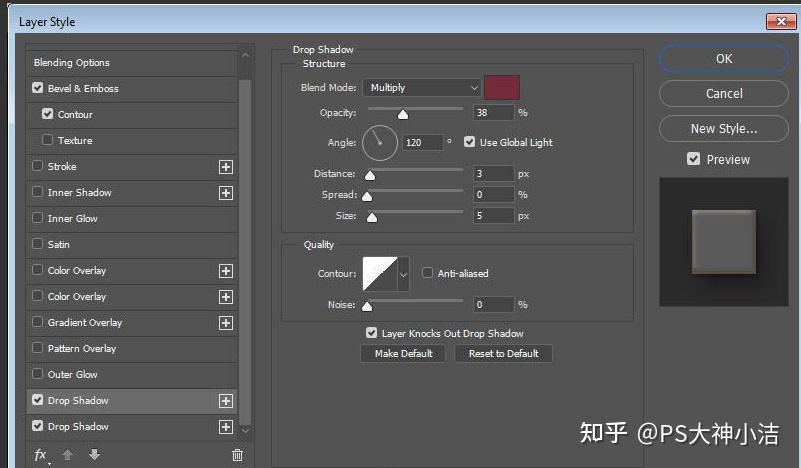This screenshot has width=801, height=468.
Task: Click the Cancel button
Action: click(724, 93)
